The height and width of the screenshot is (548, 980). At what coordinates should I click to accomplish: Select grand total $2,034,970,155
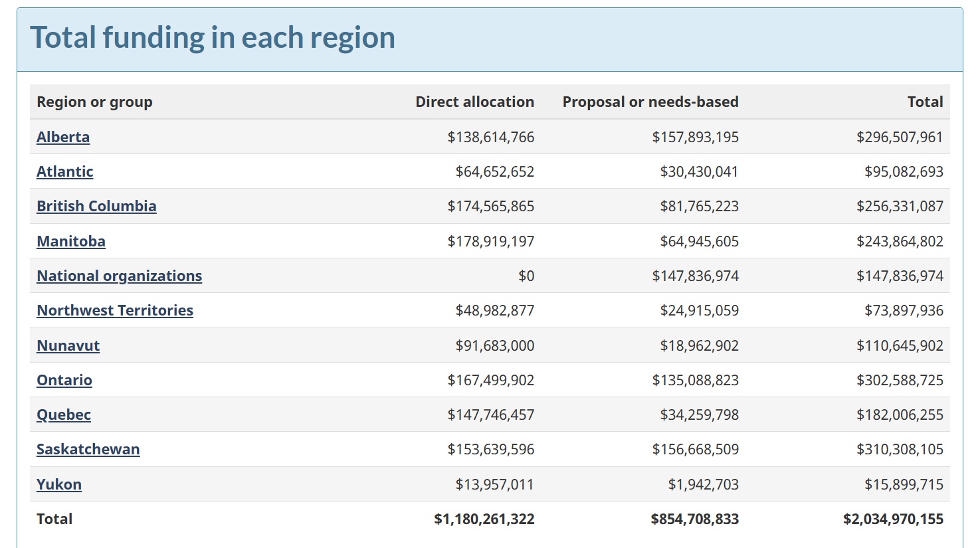893,519
